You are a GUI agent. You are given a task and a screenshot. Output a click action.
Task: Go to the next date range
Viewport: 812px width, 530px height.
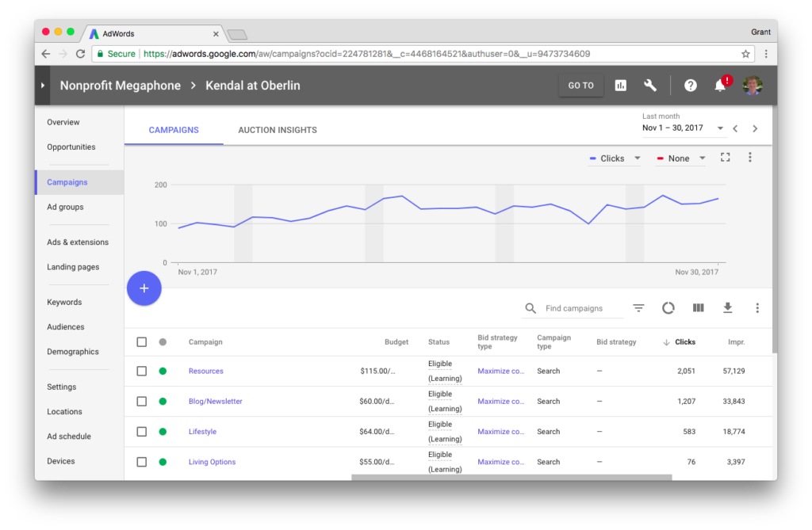coord(755,128)
